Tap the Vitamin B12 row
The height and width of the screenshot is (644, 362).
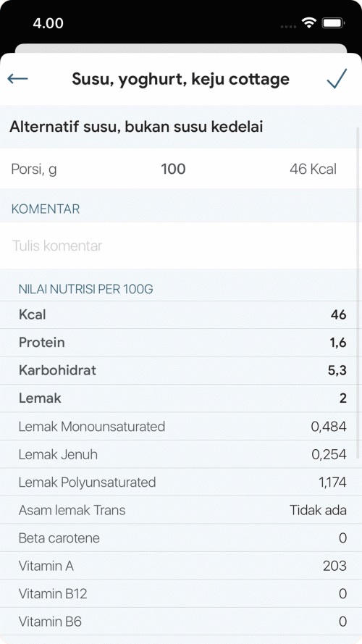point(181,594)
